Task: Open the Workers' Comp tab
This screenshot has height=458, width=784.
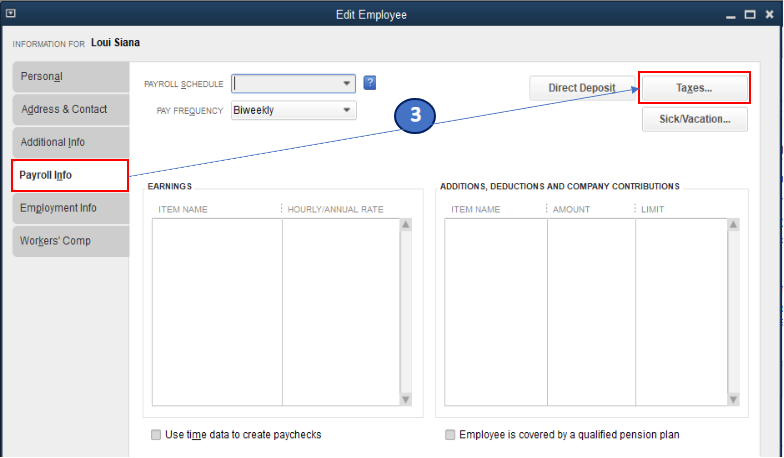Action: click(70, 241)
